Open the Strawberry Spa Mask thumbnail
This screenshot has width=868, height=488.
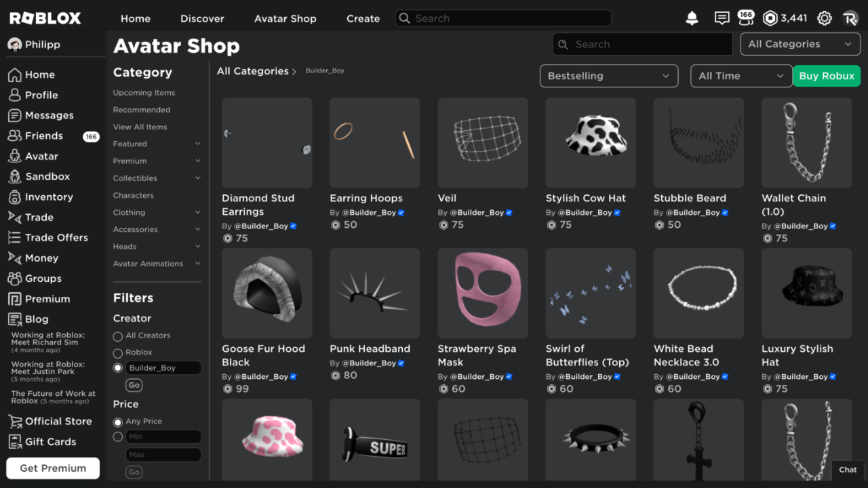[x=483, y=293]
